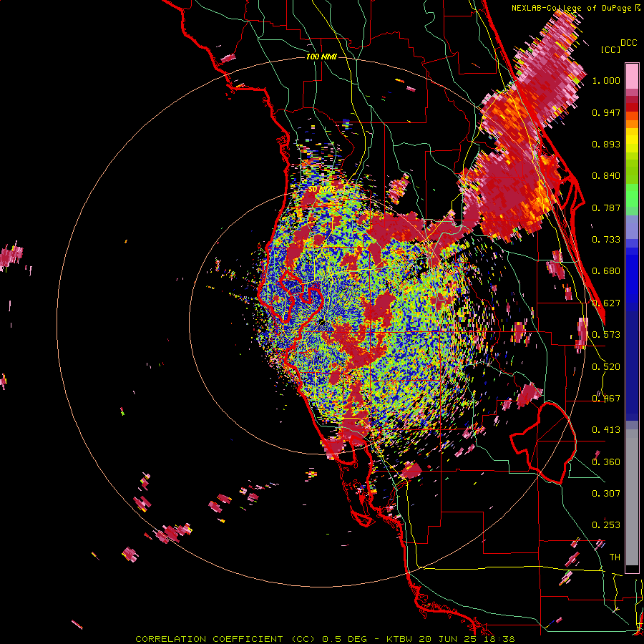Click the TH threshold label on scale
This screenshot has height=644, width=644.
pyautogui.click(x=615, y=557)
